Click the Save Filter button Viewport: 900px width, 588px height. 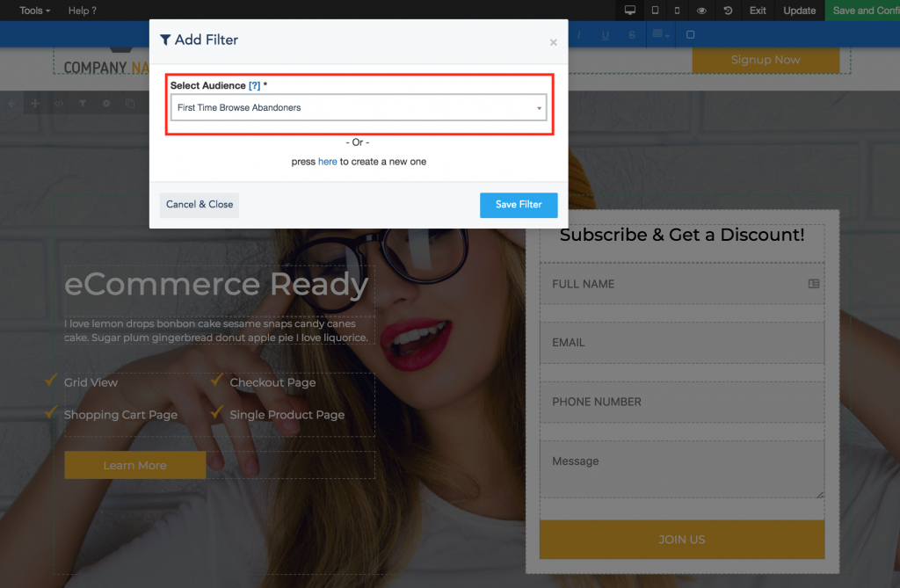click(519, 205)
